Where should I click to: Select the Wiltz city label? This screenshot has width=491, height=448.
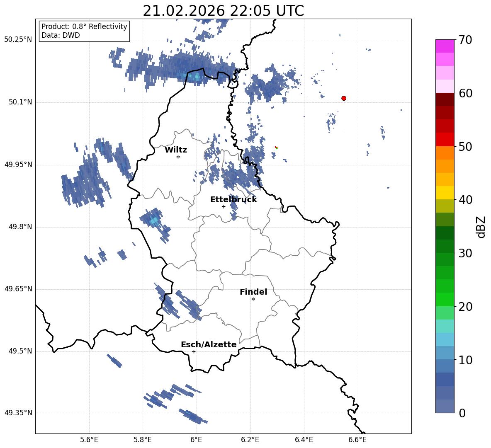coord(176,150)
